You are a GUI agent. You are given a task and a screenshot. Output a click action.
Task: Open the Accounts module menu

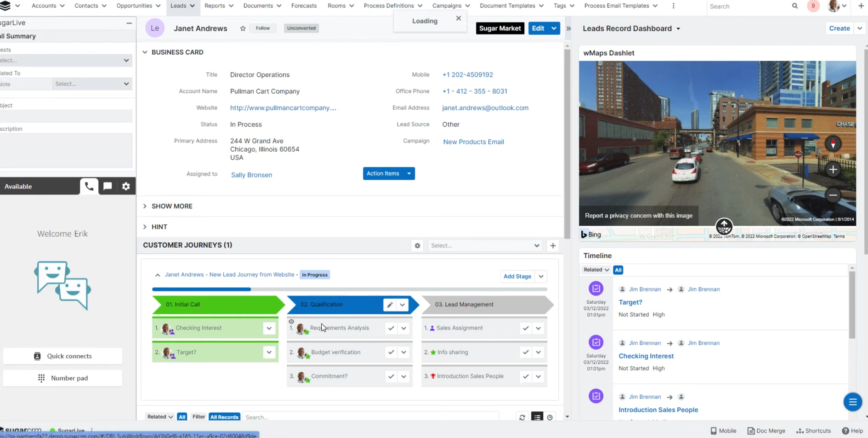[x=48, y=6]
